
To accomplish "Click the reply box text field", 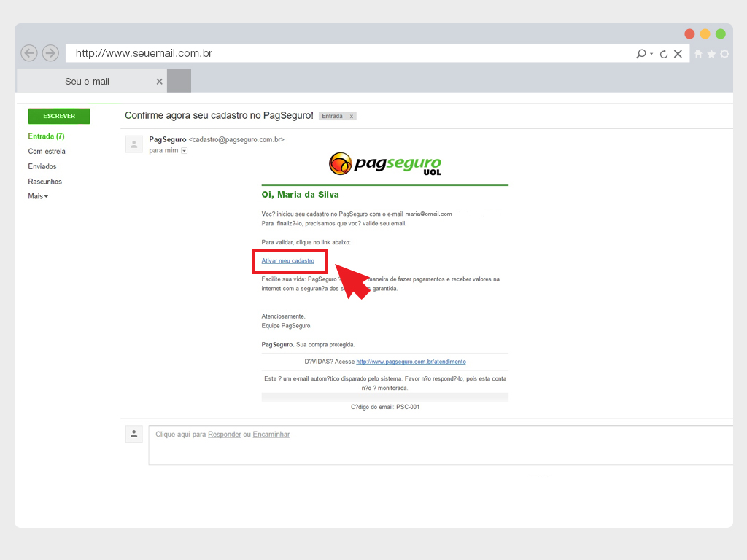I will [x=438, y=445].
